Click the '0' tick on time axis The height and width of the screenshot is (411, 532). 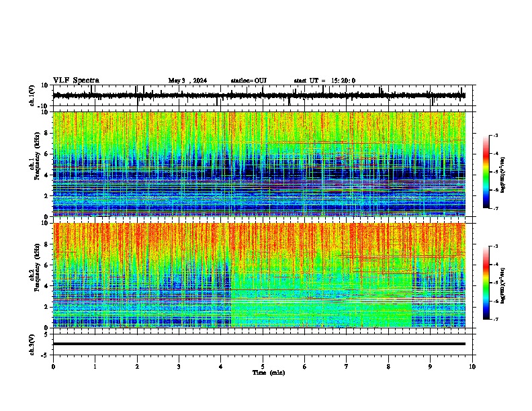[53, 367]
